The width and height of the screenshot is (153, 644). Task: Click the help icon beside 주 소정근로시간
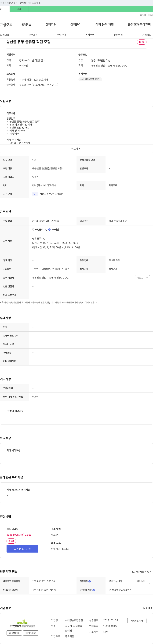[49, 229]
